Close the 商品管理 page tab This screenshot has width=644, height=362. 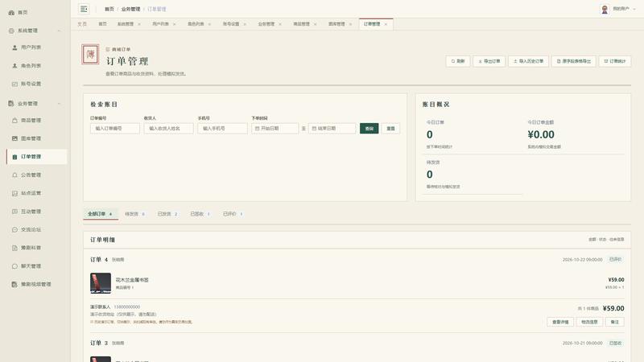pos(316,25)
